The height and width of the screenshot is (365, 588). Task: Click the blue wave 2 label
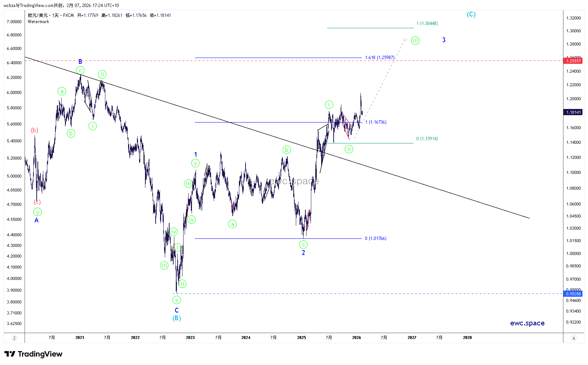[x=303, y=253]
